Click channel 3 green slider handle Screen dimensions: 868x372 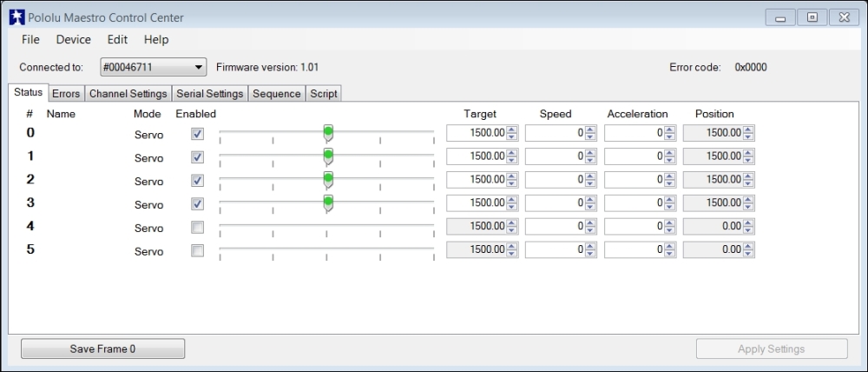point(328,203)
